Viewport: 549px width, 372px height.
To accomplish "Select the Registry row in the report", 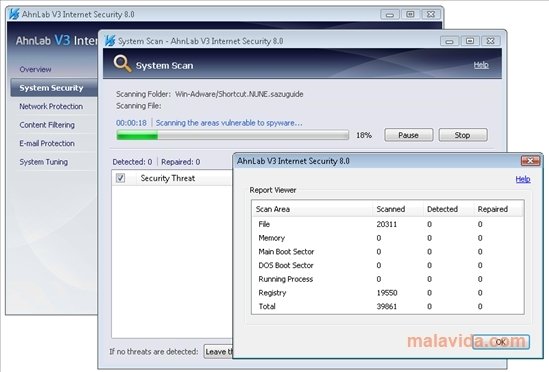I will (x=388, y=292).
